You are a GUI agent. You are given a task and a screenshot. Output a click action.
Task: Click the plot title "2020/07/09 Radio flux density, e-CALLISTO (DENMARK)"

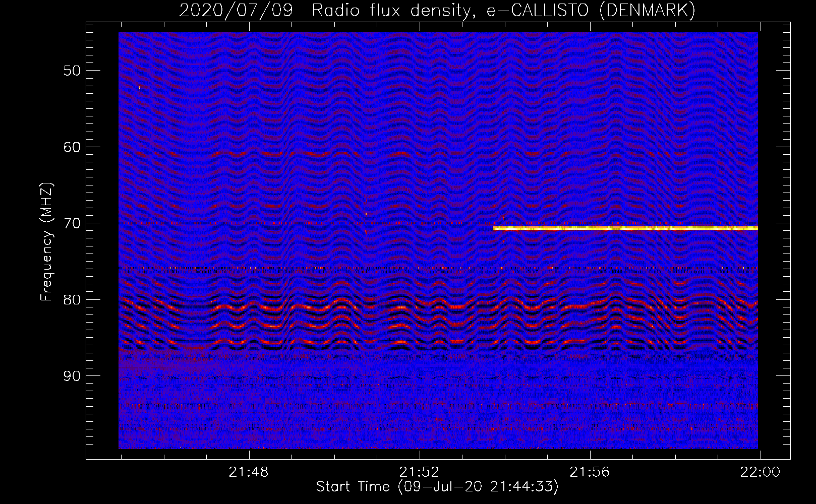point(437,11)
